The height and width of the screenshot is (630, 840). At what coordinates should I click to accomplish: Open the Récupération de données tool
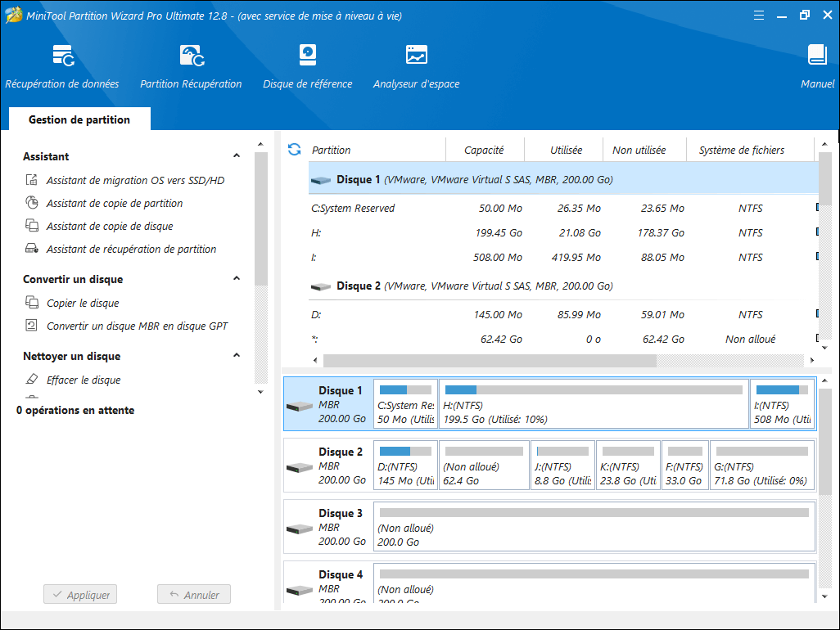[61, 65]
